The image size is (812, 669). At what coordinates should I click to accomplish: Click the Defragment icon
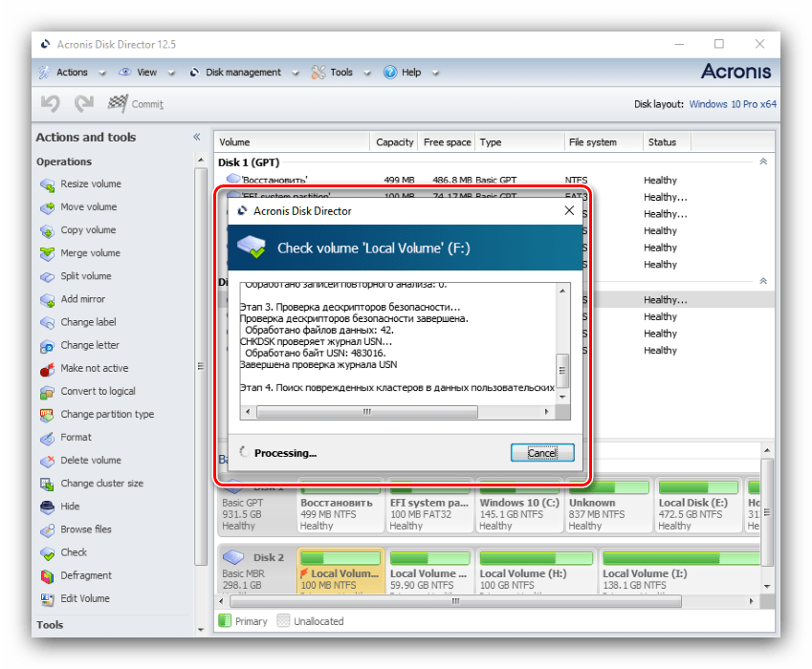pos(47,576)
